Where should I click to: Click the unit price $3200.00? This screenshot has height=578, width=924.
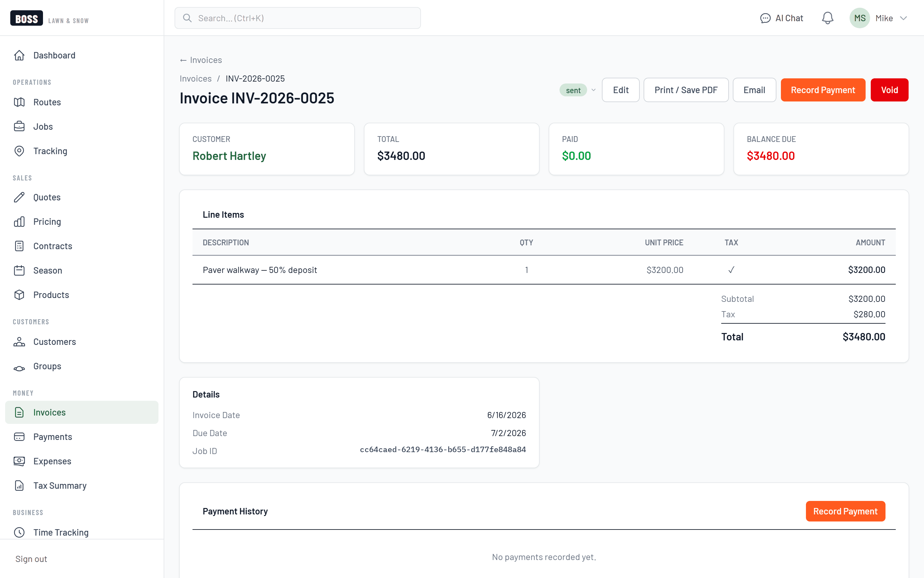coord(665,270)
